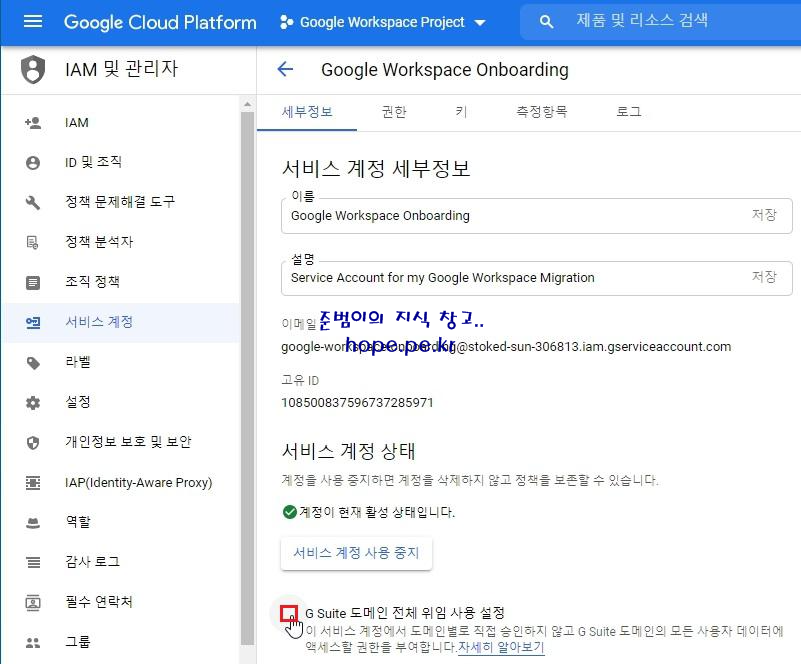The height and width of the screenshot is (664, 801).
Task: Switch to the 측정항목 tab
Action: click(x=541, y=112)
